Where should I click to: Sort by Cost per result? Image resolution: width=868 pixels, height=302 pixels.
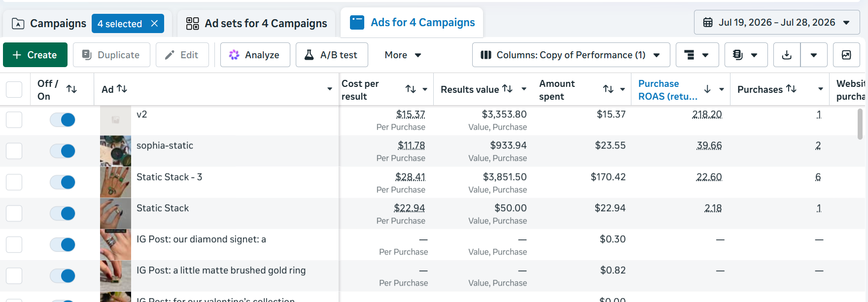[x=411, y=89]
